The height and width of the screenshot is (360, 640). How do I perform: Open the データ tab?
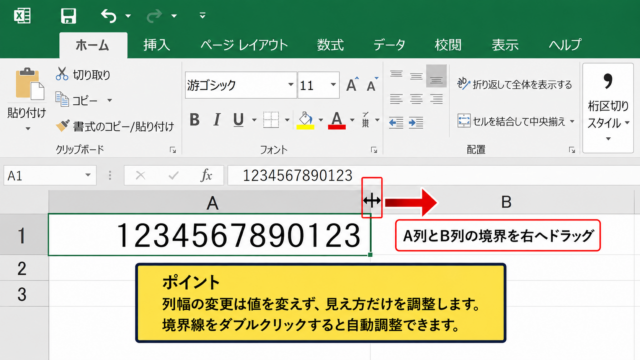click(389, 44)
